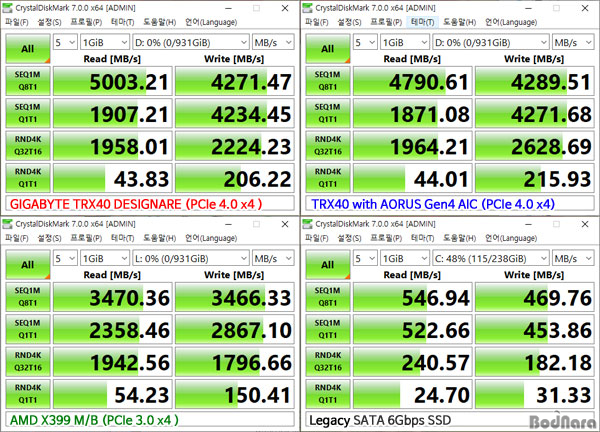
Task: Click the GIGABYTE TRX40 DESIGNARE caption field
Action: [150, 204]
